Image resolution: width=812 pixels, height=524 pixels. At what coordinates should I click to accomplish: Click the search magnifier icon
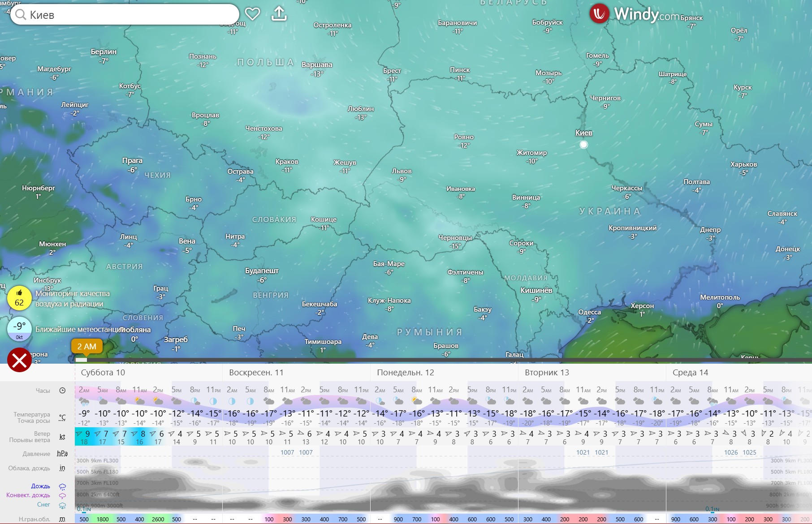20,15
